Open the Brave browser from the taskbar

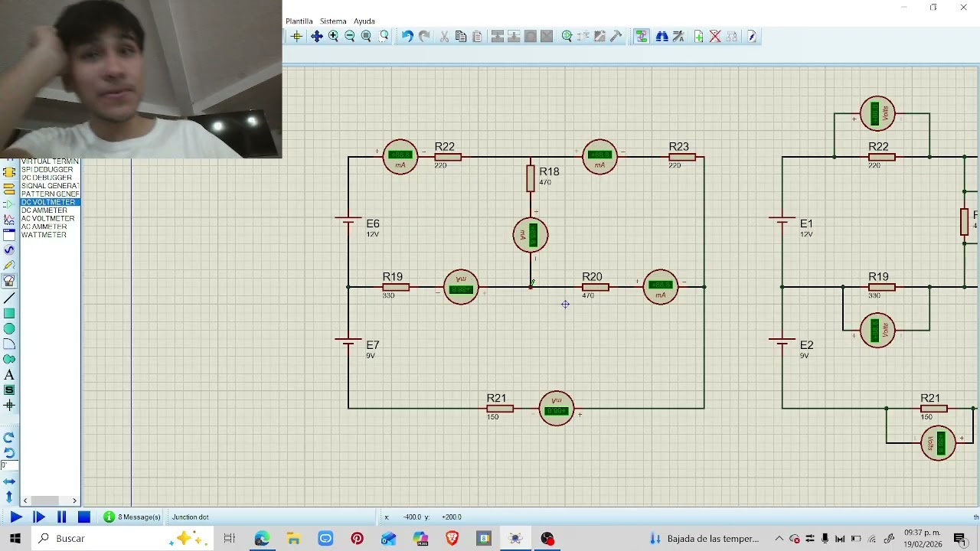point(452,539)
